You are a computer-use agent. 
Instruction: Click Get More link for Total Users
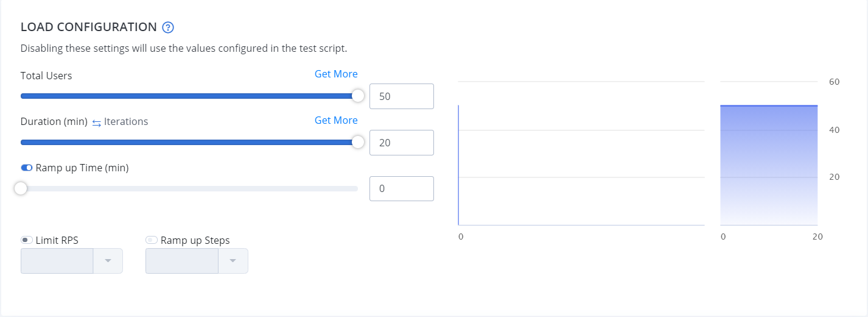click(336, 74)
